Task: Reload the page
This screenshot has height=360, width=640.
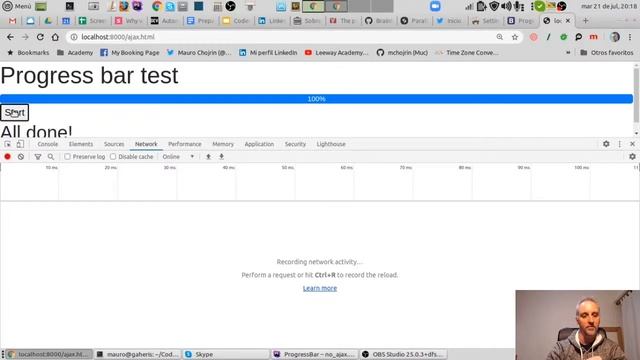Action: pos(40,37)
